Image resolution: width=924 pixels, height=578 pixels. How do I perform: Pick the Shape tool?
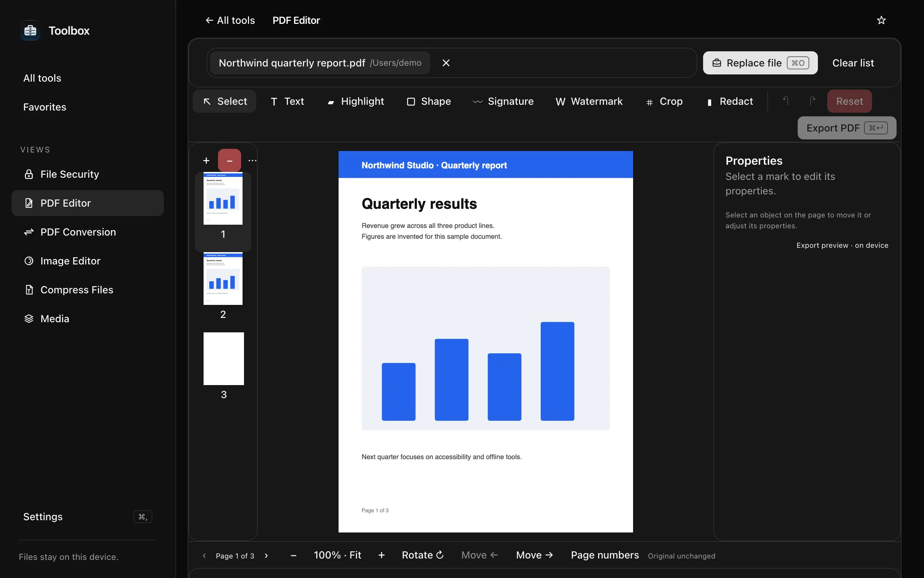429,101
